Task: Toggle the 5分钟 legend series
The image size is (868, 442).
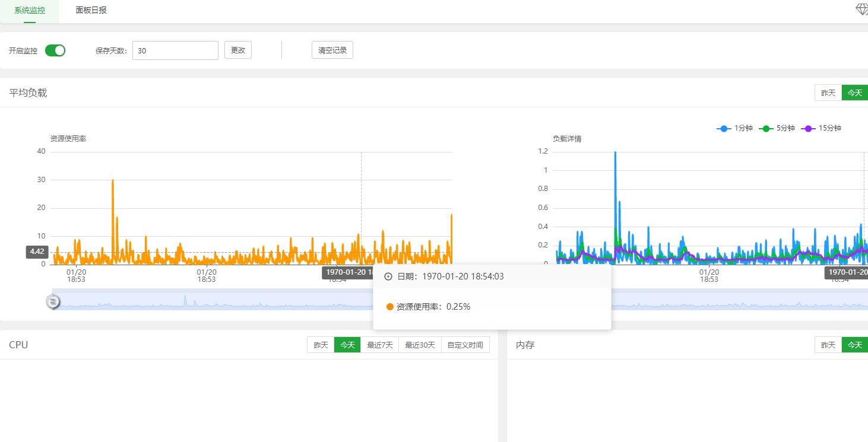Action: click(777, 128)
